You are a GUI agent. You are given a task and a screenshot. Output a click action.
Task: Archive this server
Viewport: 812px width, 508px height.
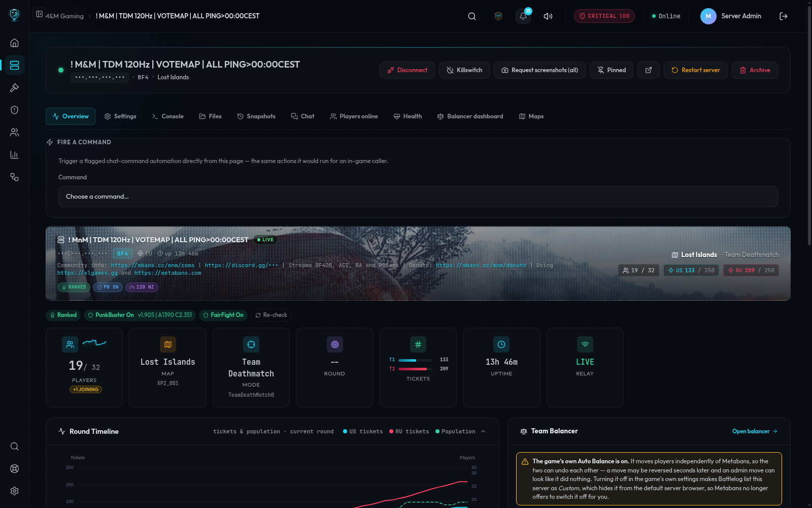[755, 70]
